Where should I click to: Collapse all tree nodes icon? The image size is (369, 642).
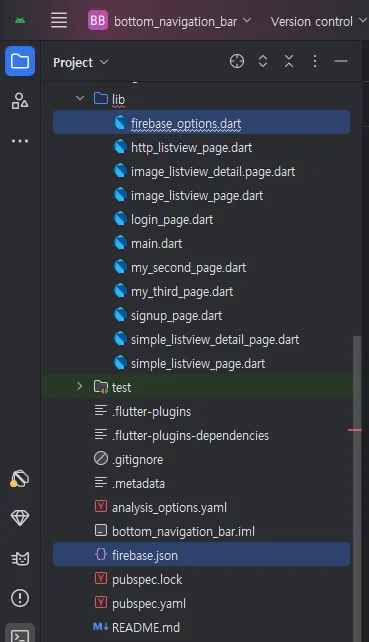click(289, 61)
